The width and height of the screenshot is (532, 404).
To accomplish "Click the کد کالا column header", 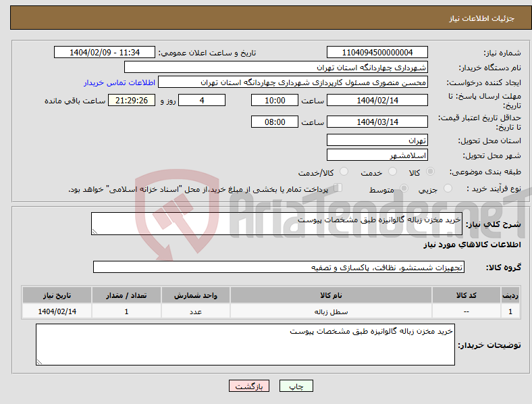I will pos(467,295).
